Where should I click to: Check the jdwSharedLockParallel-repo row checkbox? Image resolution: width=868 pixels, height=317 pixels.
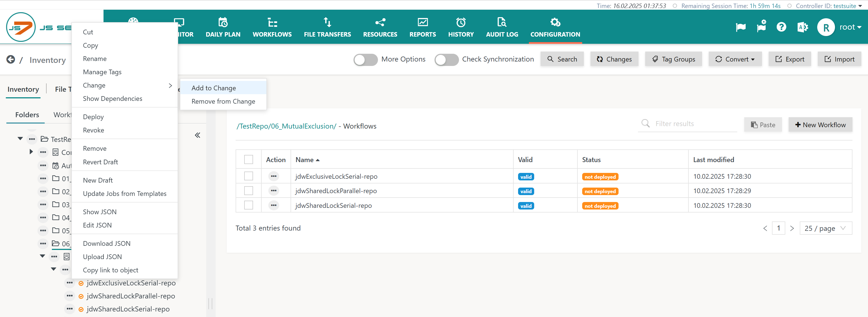coord(248,191)
